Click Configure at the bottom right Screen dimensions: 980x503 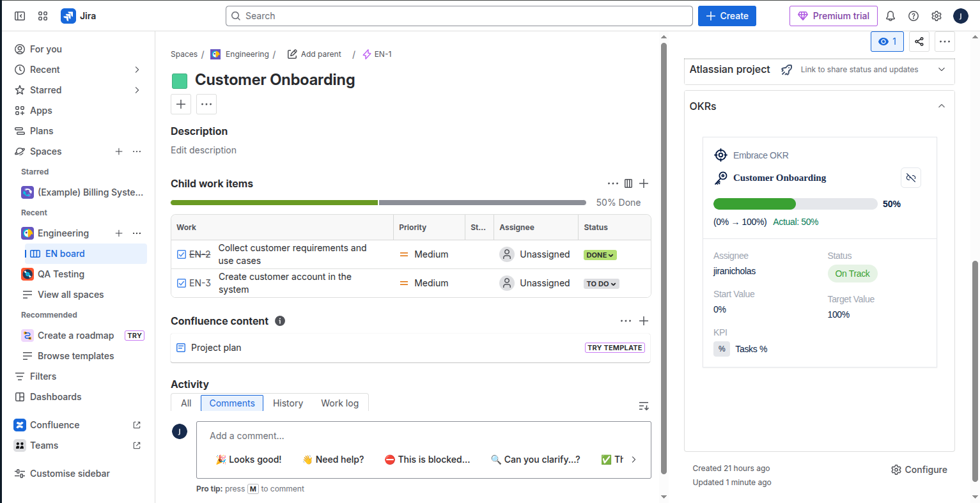click(919, 470)
